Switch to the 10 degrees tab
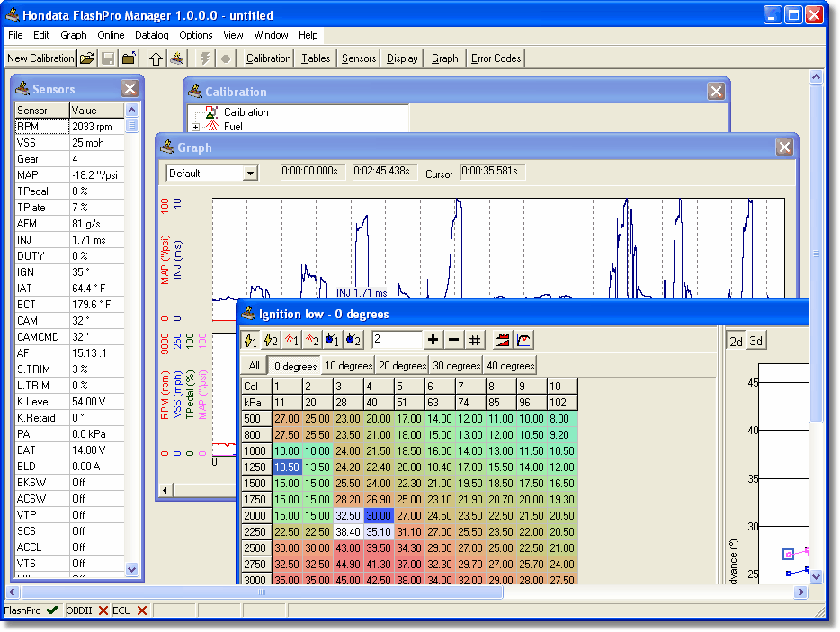 (x=348, y=366)
